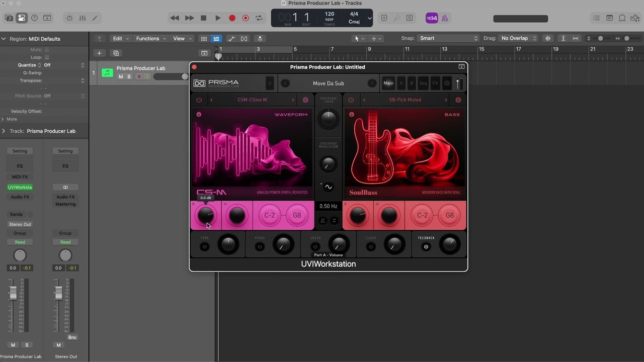The height and width of the screenshot is (362, 644).
Task: Click the red Record button
Action: tap(232, 18)
